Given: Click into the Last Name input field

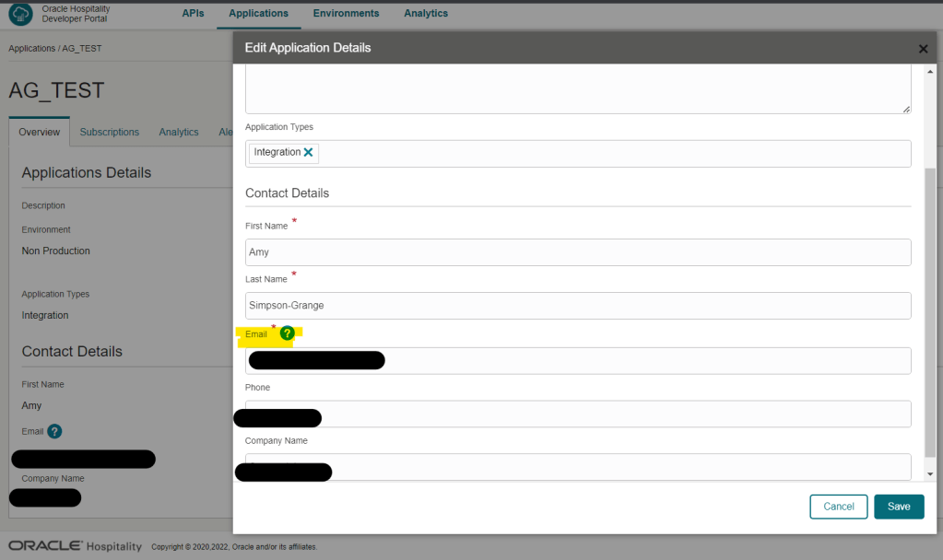Looking at the screenshot, I should pos(577,306).
